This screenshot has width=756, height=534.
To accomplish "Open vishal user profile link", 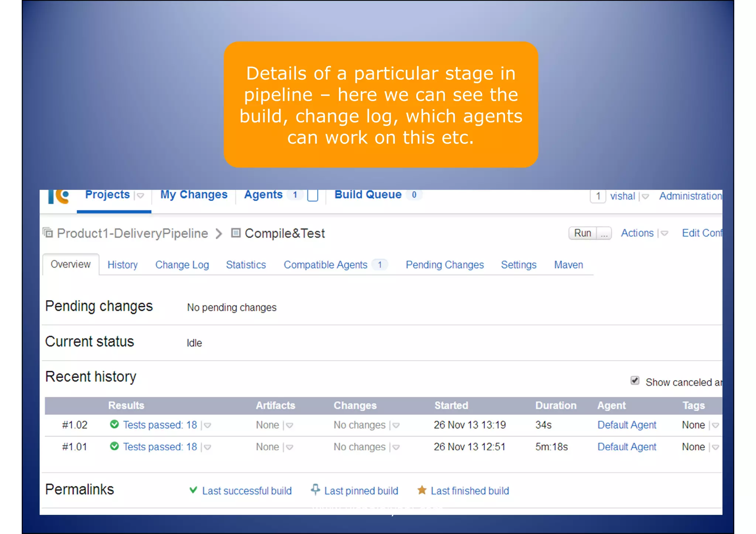I will click(x=622, y=196).
